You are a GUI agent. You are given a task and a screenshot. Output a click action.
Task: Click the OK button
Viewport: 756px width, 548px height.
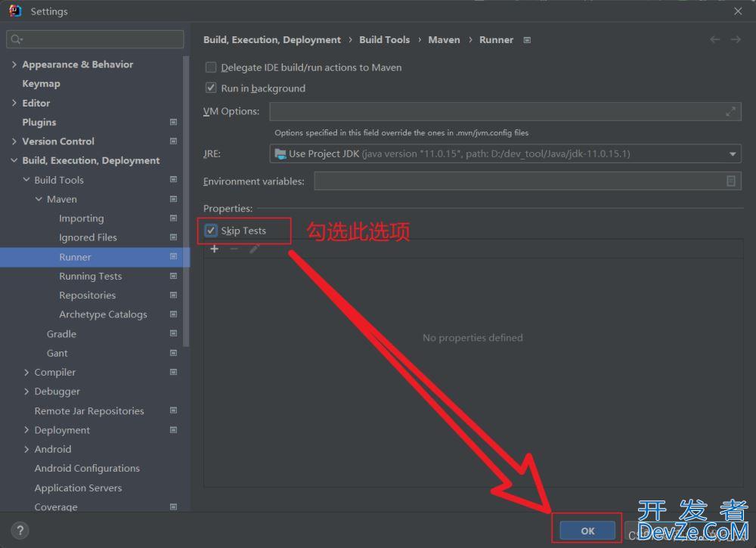coord(587,531)
